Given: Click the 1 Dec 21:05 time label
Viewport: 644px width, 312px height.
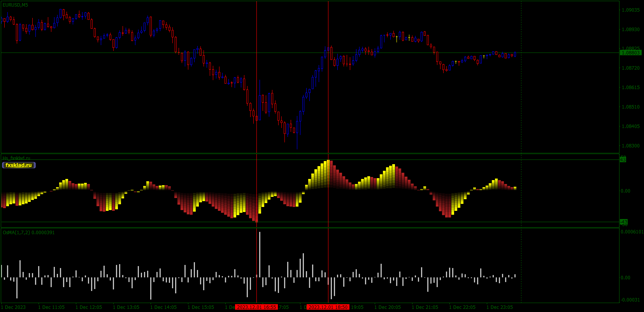Looking at the screenshot, I should [425, 307].
